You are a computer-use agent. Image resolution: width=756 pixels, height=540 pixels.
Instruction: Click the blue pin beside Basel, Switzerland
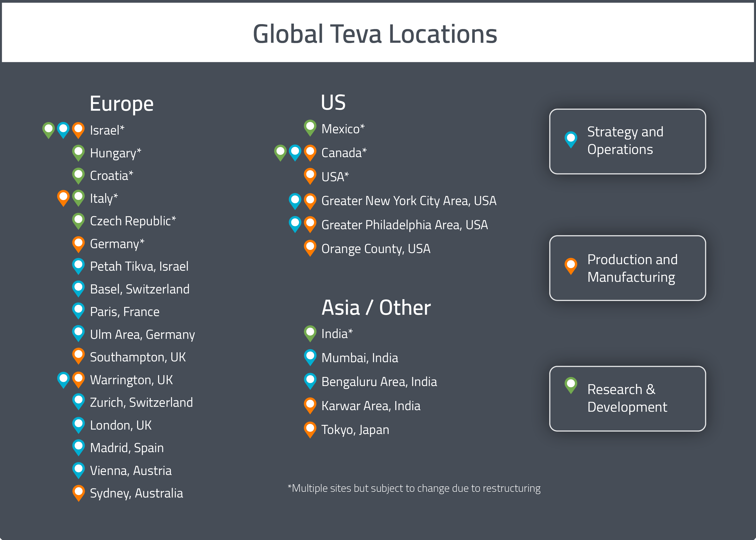click(79, 289)
